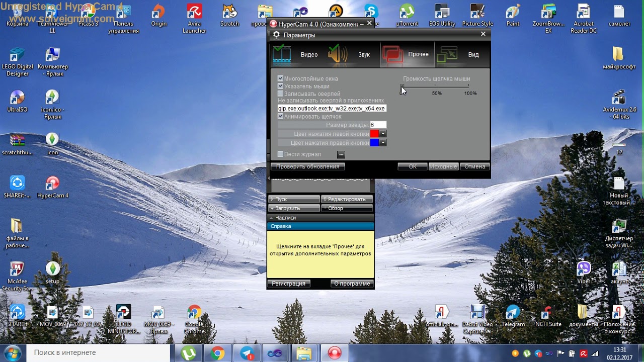Screen dimensions: 644x362
Task: Open Telegram desktop shortcut
Action: 513,316
